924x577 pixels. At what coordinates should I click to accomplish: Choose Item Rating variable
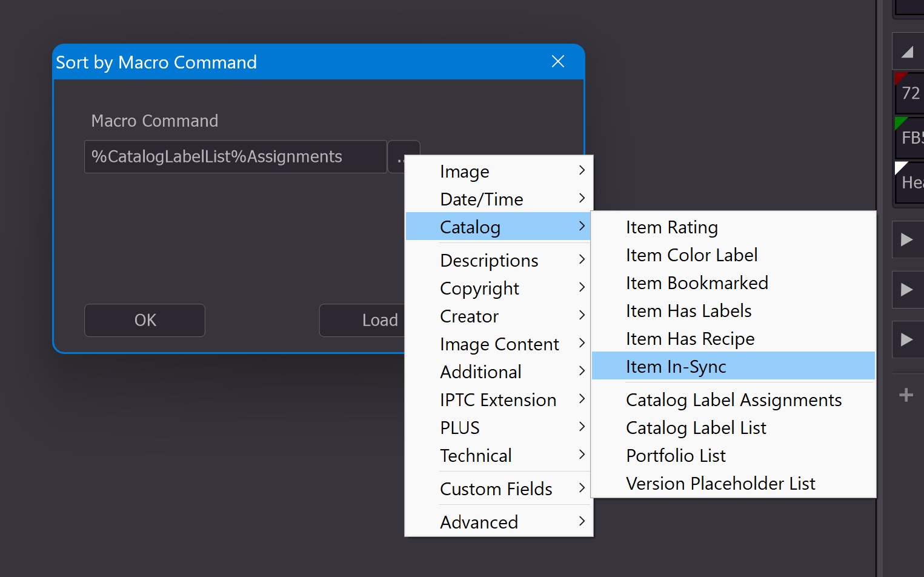click(x=733, y=227)
